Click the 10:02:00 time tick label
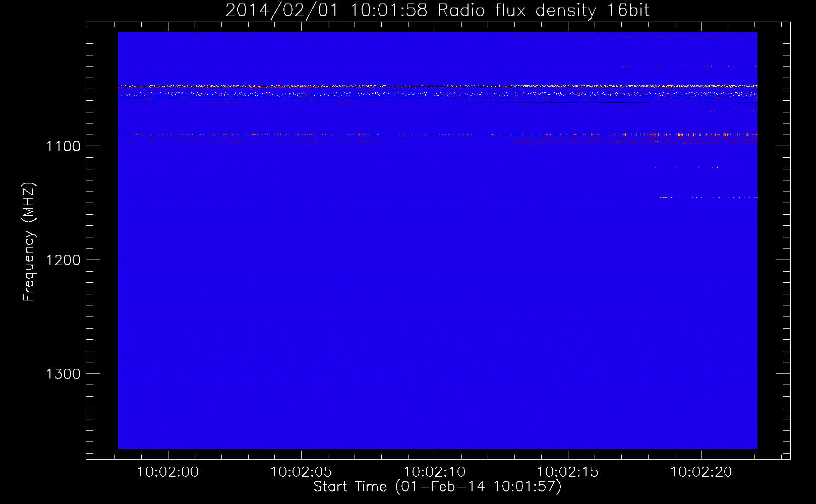 pos(168,472)
